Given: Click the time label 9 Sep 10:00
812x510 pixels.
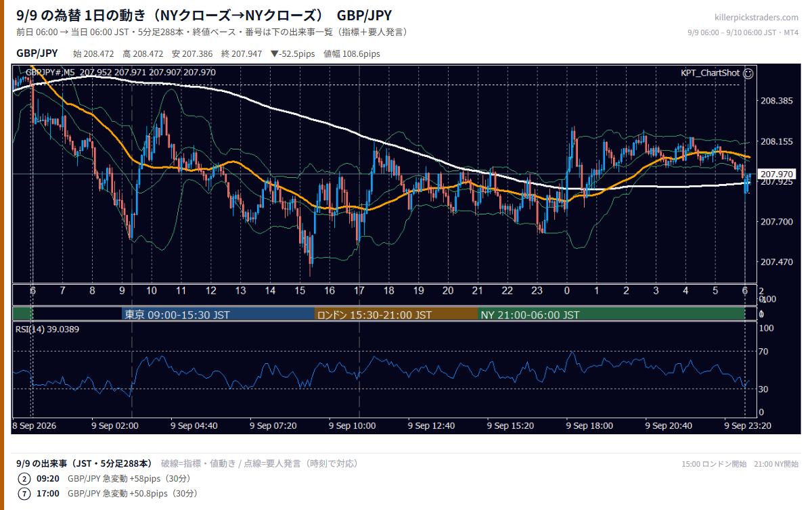Looking at the screenshot, I should pos(353,426).
